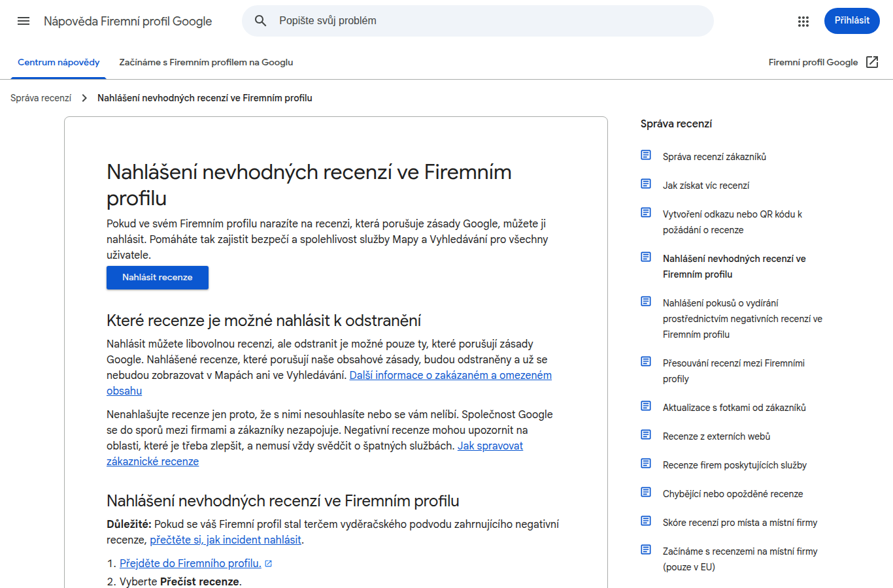Go to Správa recenzí breadcrumb
The height and width of the screenshot is (588, 893).
41,98
